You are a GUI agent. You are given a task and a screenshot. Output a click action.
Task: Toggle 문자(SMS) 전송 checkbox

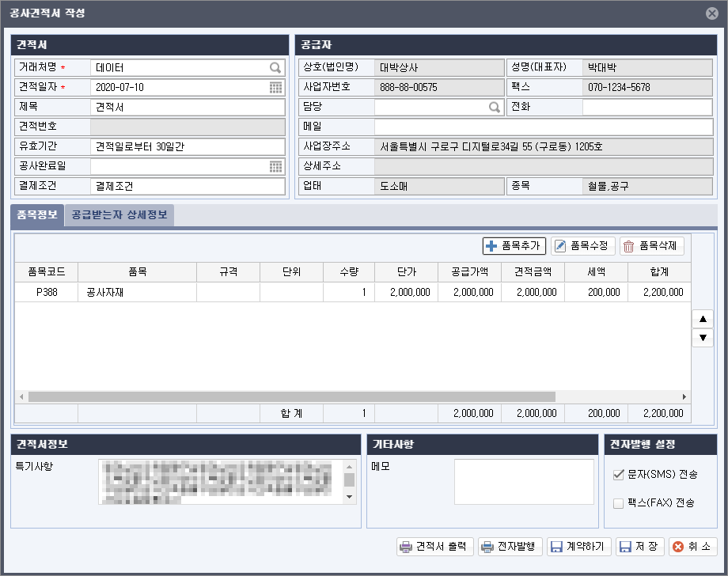click(619, 475)
